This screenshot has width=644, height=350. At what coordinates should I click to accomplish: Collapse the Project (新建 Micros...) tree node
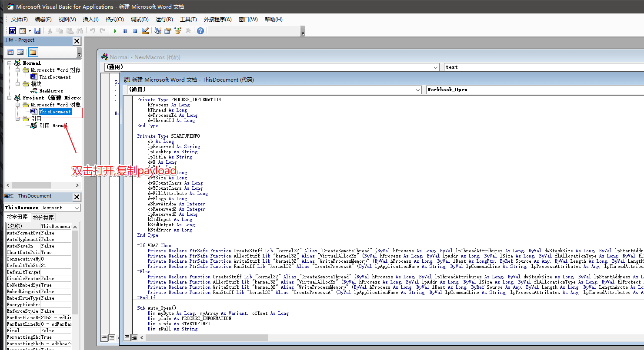(10, 98)
